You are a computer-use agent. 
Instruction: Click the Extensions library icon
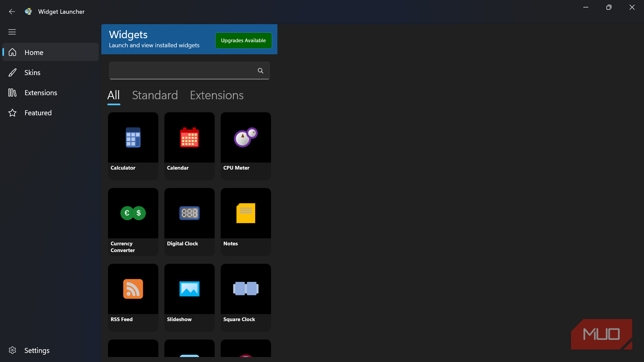click(12, 93)
